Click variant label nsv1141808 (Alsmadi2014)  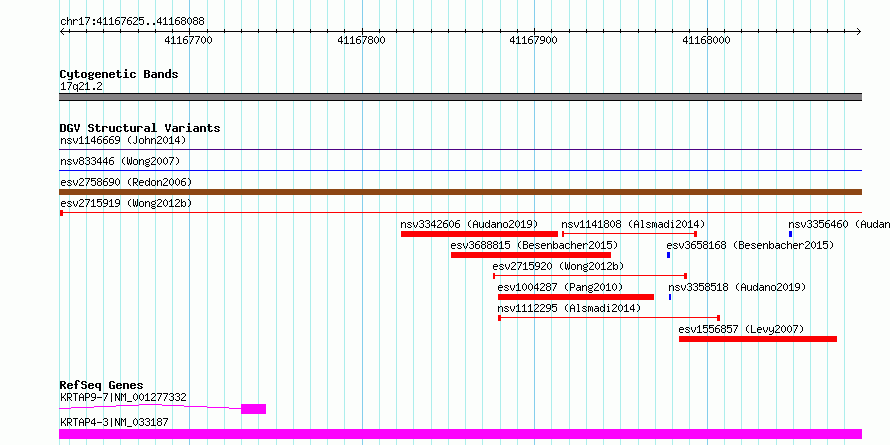pos(633,224)
